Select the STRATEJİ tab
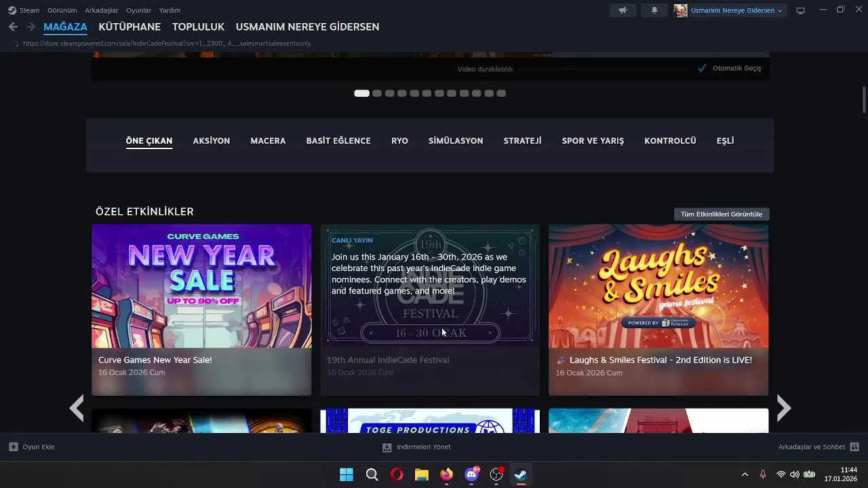 [522, 140]
